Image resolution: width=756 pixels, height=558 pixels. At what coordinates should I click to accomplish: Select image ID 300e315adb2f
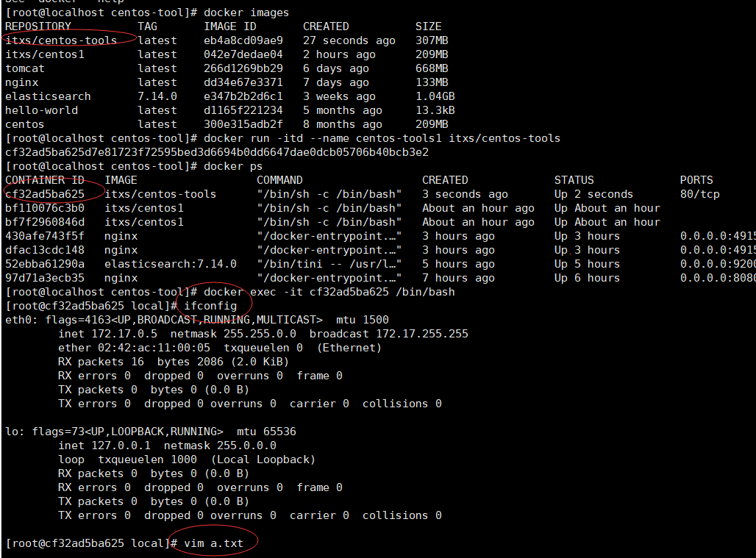pyautogui.click(x=243, y=124)
